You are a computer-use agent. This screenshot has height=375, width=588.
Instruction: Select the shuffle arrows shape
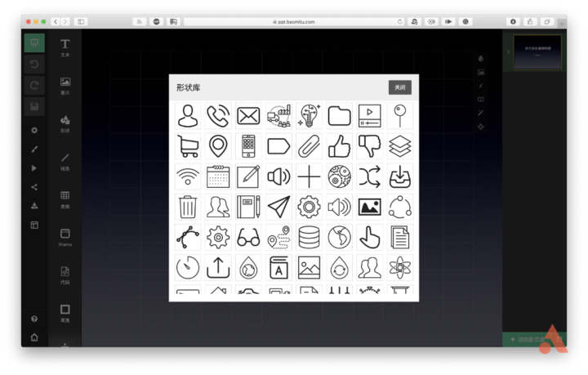point(370,176)
